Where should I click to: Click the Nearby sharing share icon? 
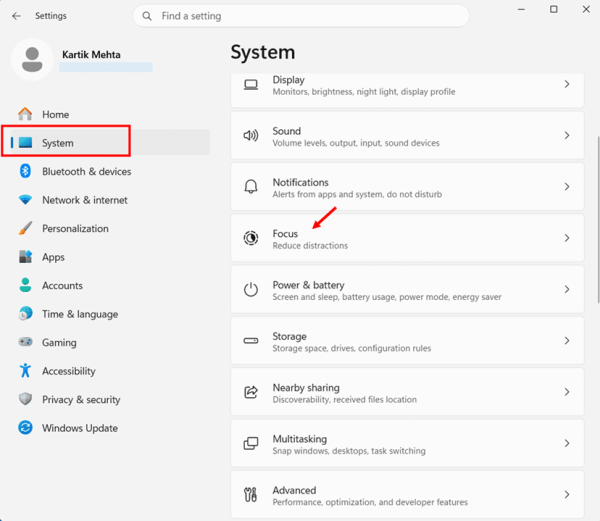pos(251,392)
